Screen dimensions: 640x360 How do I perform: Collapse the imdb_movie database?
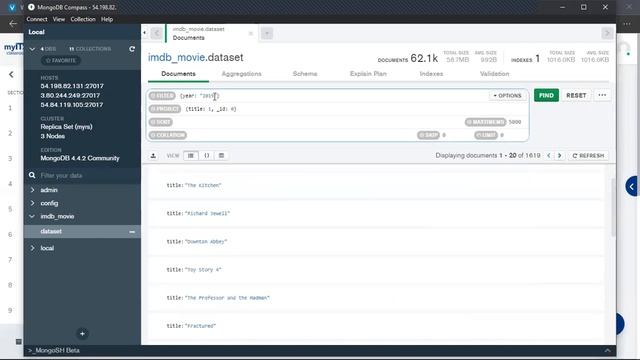point(32,216)
